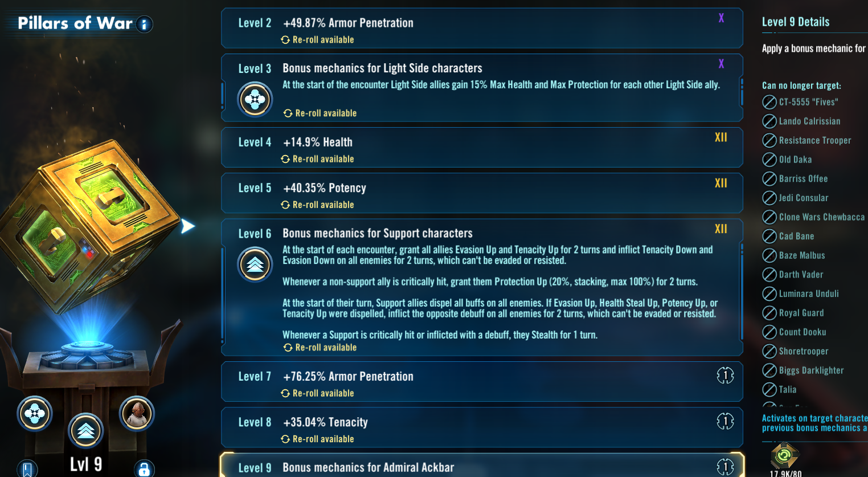
Task: Open the Pillars of War info icon
Action: click(145, 25)
